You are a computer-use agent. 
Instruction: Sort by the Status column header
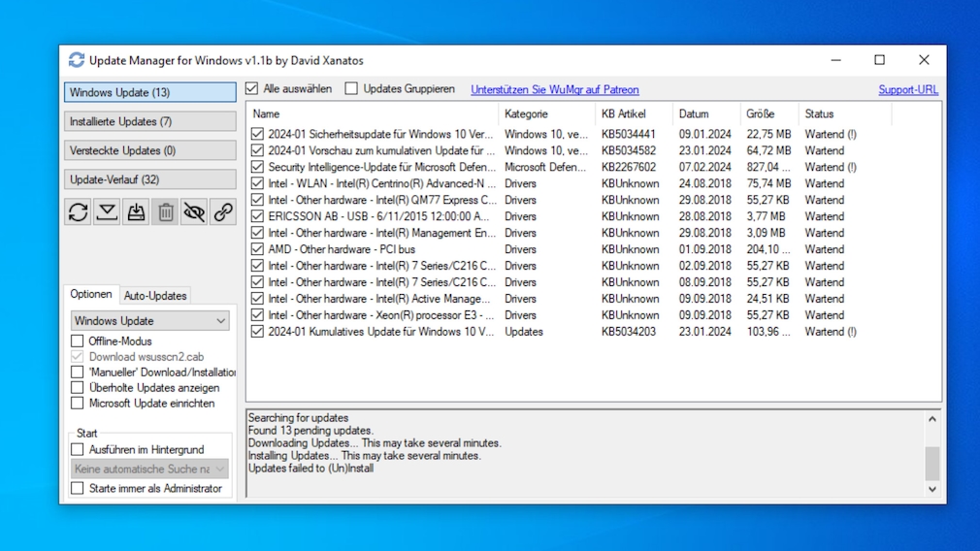click(845, 113)
